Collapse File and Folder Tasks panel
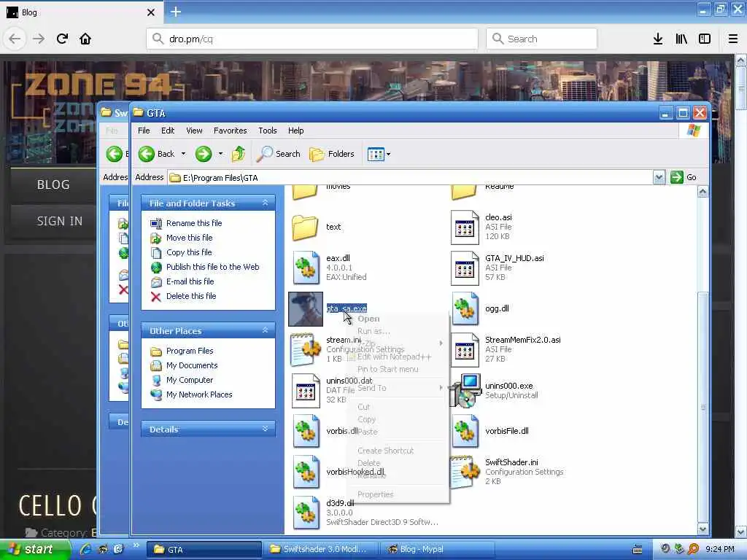The height and width of the screenshot is (560, 747). coord(266,203)
